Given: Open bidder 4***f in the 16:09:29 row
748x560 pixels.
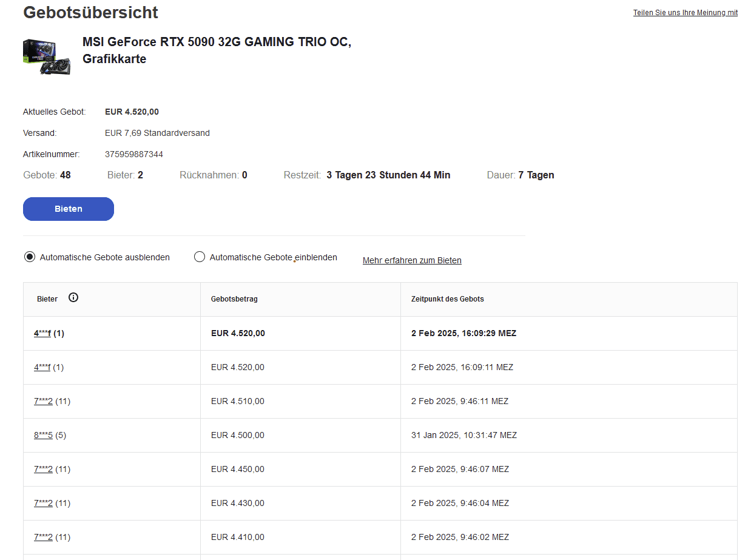Looking at the screenshot, I should coord(42,333).
